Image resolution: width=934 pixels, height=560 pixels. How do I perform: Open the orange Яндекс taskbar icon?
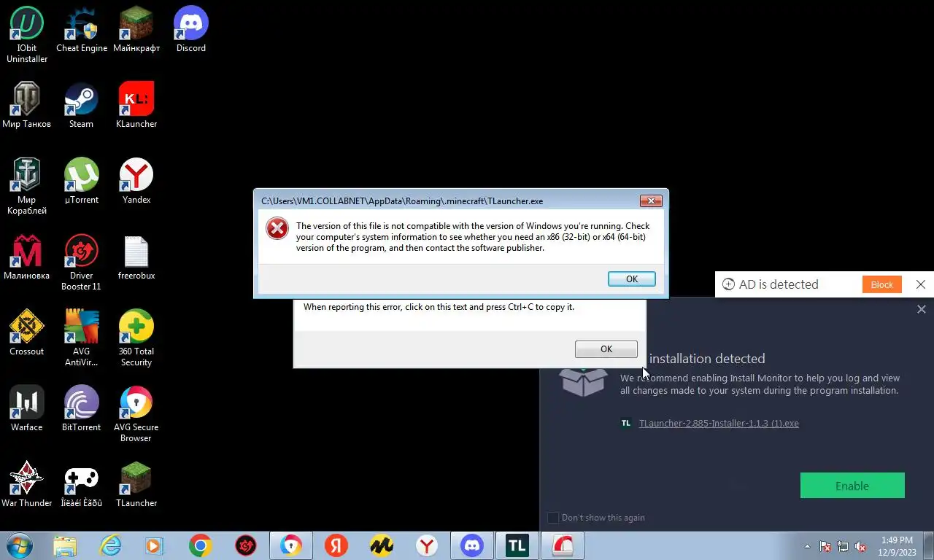[336, 545]
